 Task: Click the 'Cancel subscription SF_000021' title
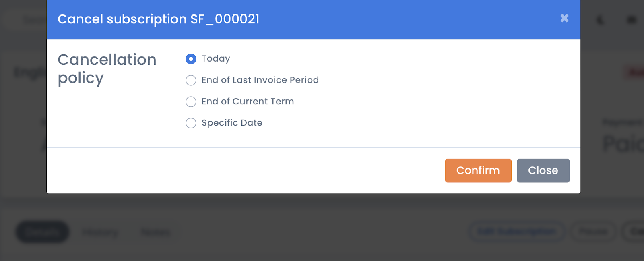point(159,19)
